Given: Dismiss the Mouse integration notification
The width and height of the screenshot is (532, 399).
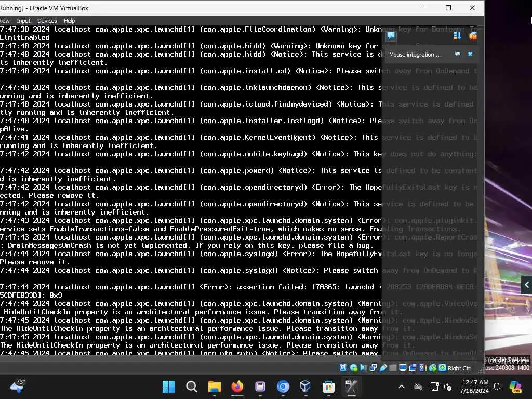Looking at the screenshot, I should pos(470,54).
